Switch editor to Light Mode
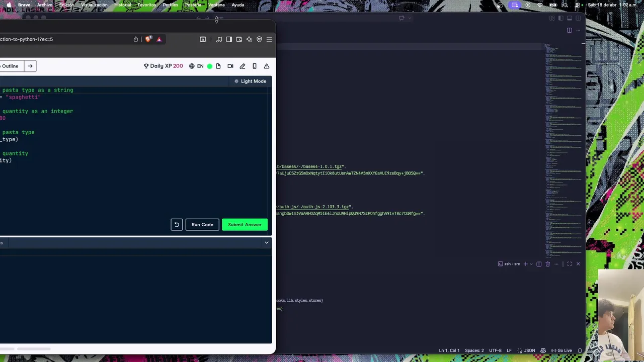 tap(250, 81)
